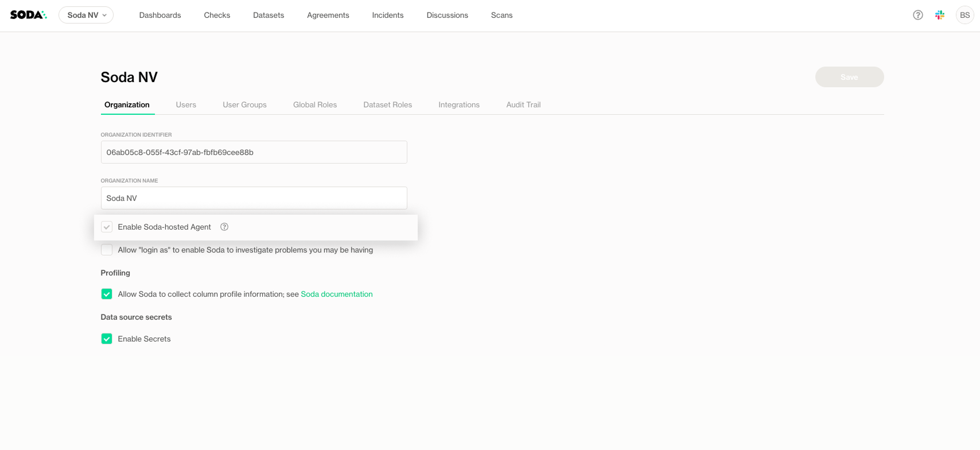The image size is (980, 450).
Task: Select the Global Roles tab
Action: (315, 104)
